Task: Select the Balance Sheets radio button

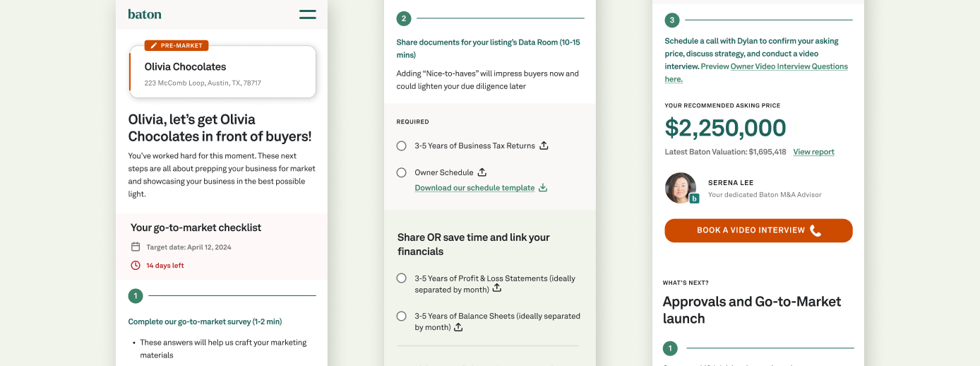Action: pos(401,316)
